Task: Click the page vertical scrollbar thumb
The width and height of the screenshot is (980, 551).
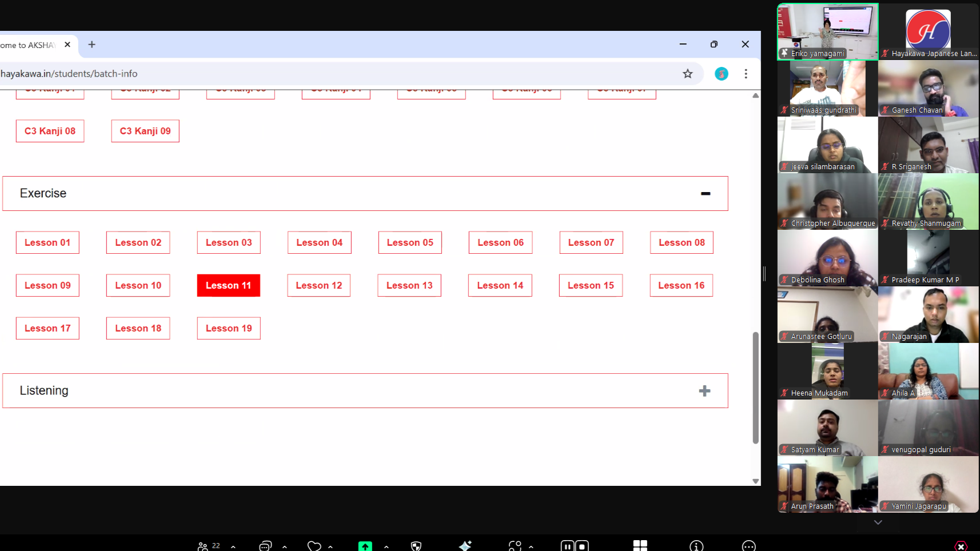Action: pos(755,388)
